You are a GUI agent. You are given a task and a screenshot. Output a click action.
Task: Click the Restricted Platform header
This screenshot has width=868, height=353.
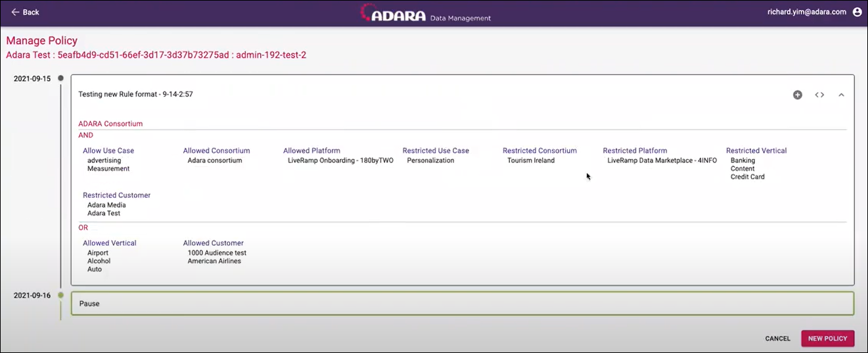point(635,151)
